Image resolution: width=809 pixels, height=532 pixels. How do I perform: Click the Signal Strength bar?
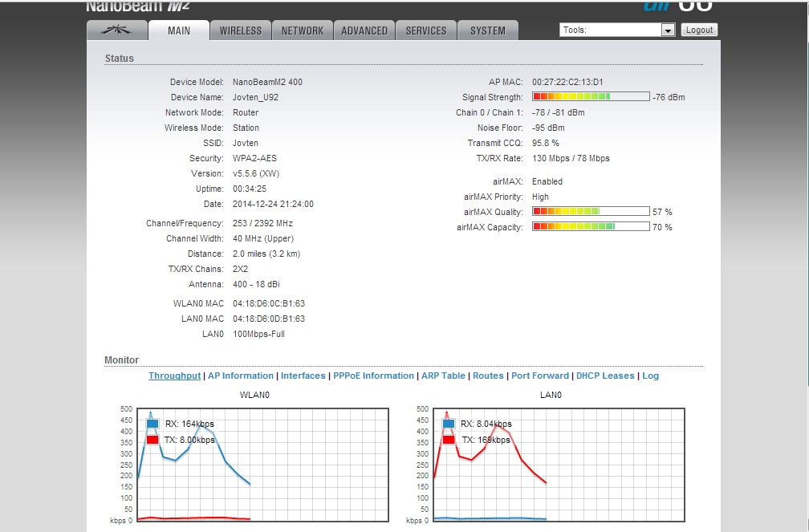[x=590, y=97]
